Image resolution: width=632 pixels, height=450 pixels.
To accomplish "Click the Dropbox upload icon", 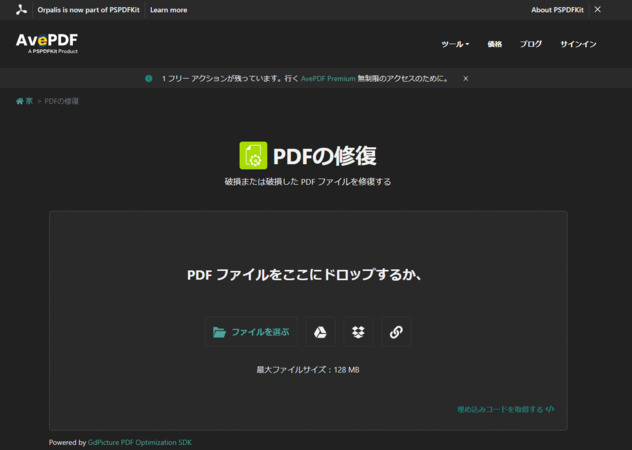I will (x=359, y=332).
